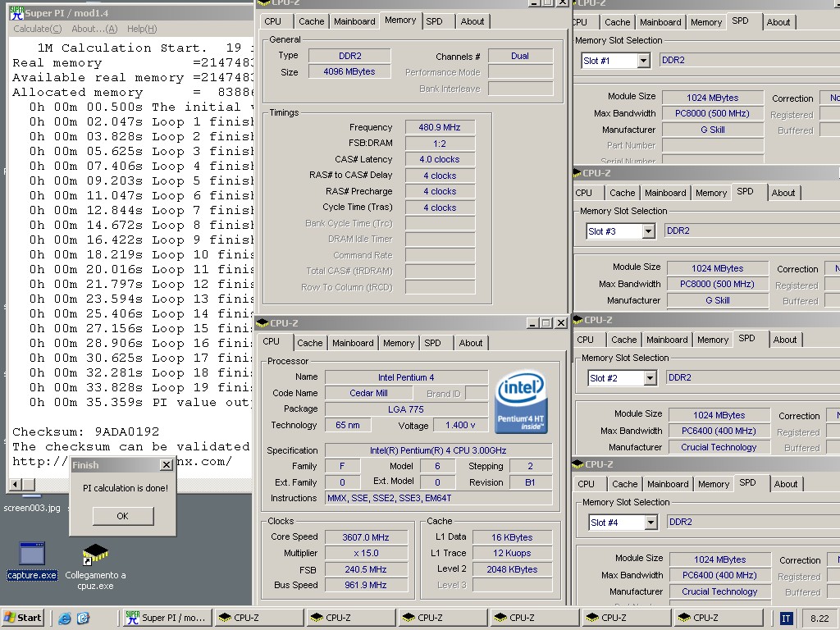Select Memory tab in the Processor CPU-Z window
840x630 pixels.
point(399,343)
